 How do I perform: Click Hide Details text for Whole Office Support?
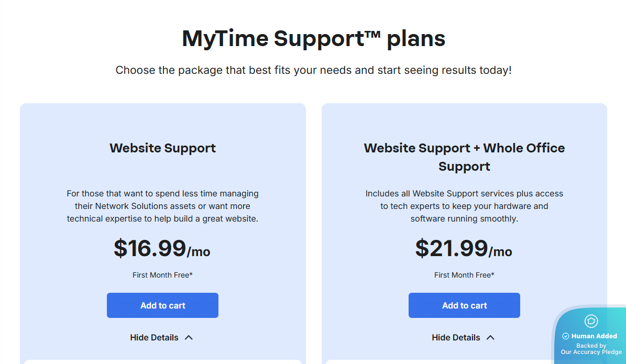pyautogui.click(x=456, y=338)
